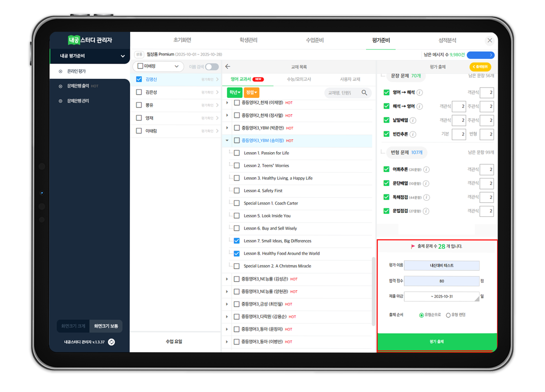Screen dimensions: 545x392
Task: Click the info icon beside 빈칸추론
Action: (413, 134)
